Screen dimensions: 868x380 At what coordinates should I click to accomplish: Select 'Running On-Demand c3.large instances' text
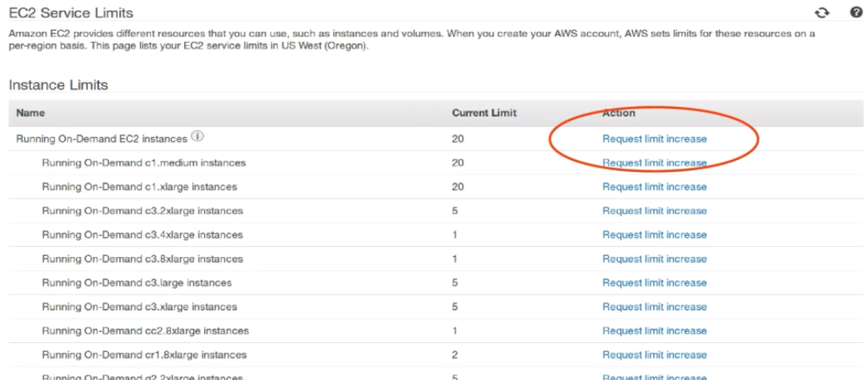[x=137, y=283]
